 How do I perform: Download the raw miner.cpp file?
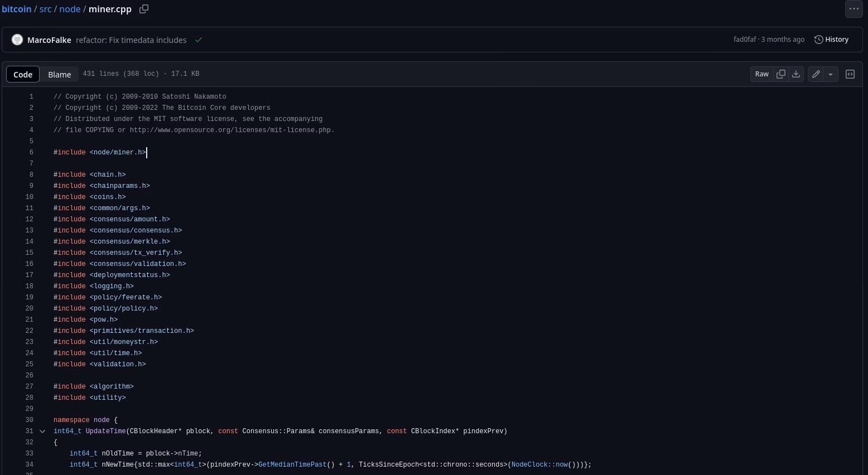[x=797, y=74]
